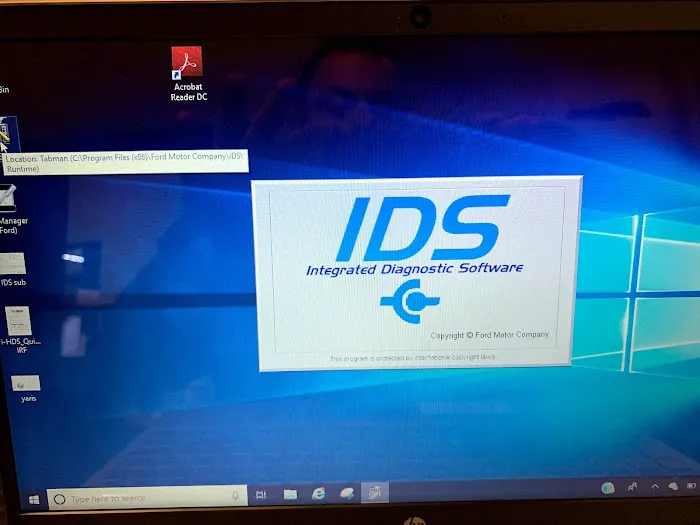Click the IDS logo on the splash screen
The image size is (700, 525).
[423, 229]
